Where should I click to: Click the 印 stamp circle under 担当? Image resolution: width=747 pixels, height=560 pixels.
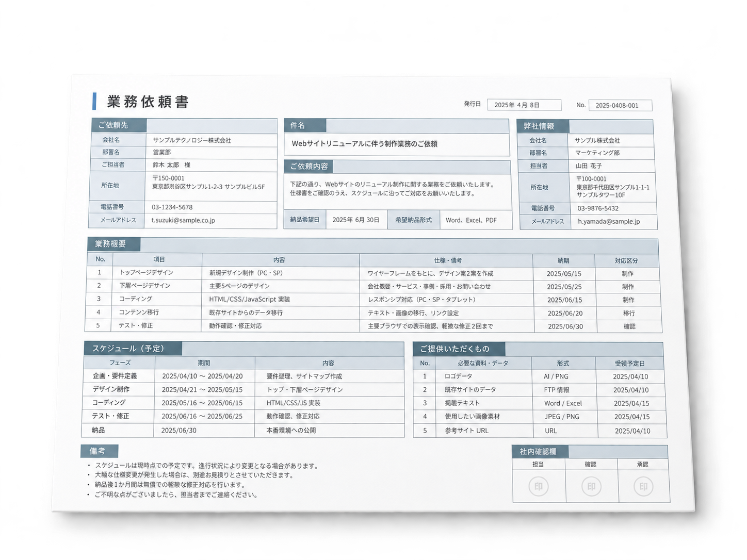pos(539,486)
